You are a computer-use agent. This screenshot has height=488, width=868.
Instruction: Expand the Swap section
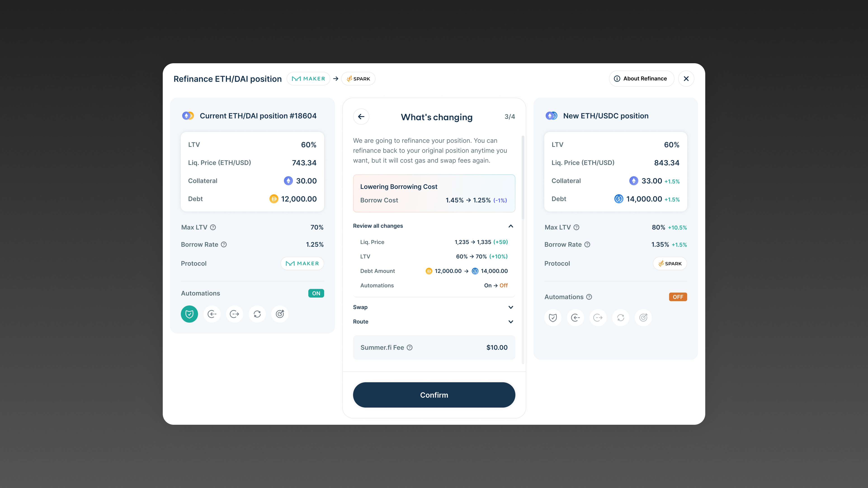pyautogui.click(x=510, y=307)
